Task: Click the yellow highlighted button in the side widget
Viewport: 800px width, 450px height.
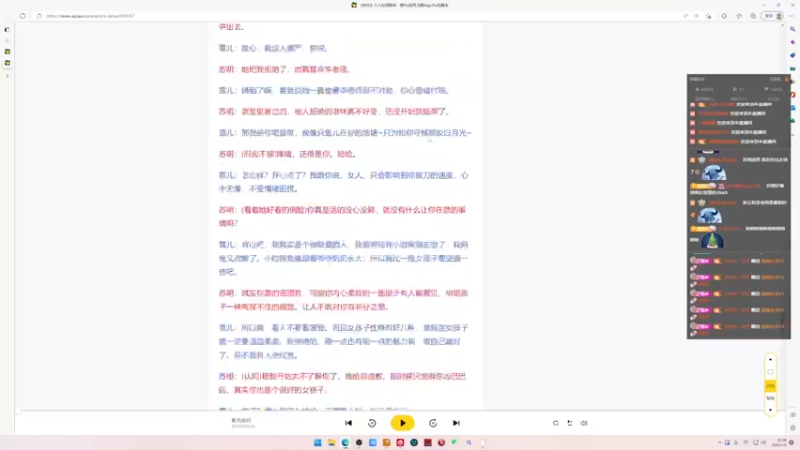Action: pos(770,386)
